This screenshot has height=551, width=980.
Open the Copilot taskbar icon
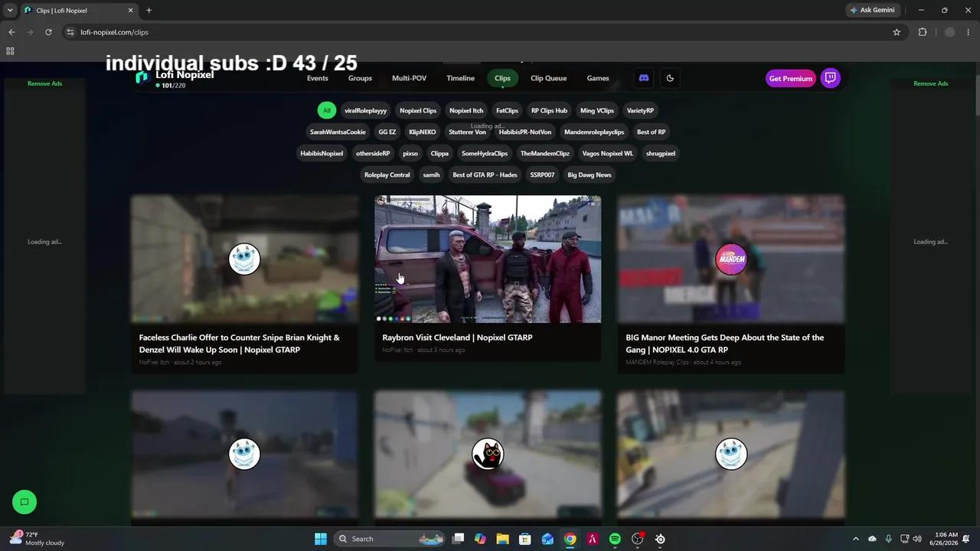coord(480,539)
